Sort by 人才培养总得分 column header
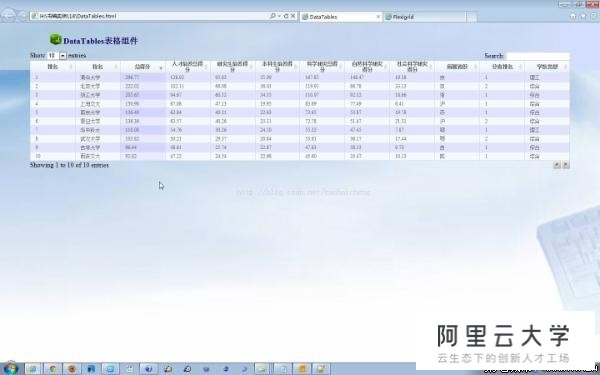This screenshot has width=600, height=375. [188, 67]
